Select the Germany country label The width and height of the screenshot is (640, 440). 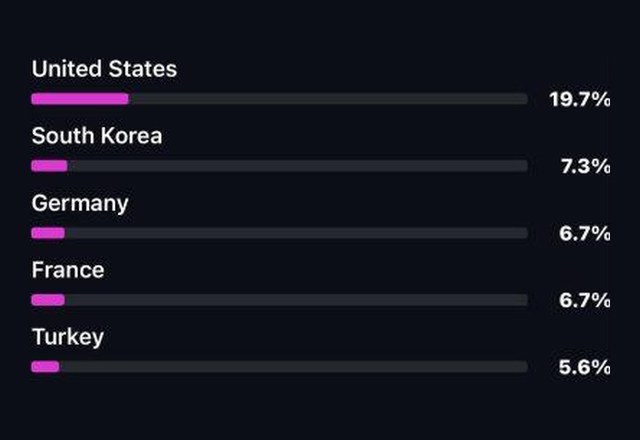[x=80, y=204]
